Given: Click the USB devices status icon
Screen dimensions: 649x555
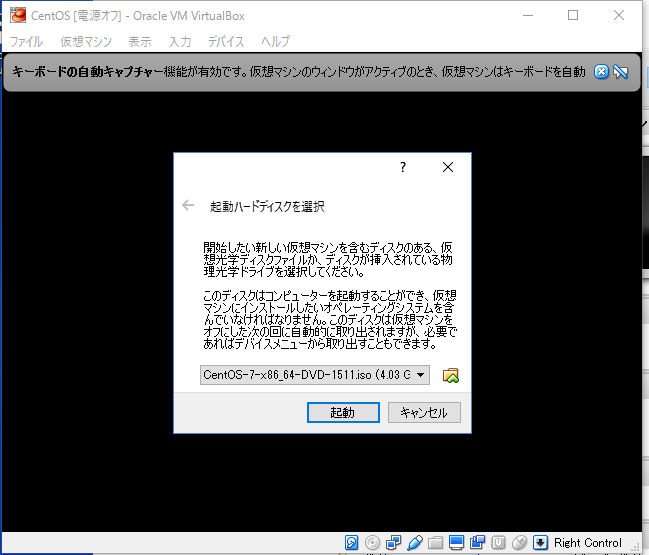Looking at the screenshot, I should point(414,542).
